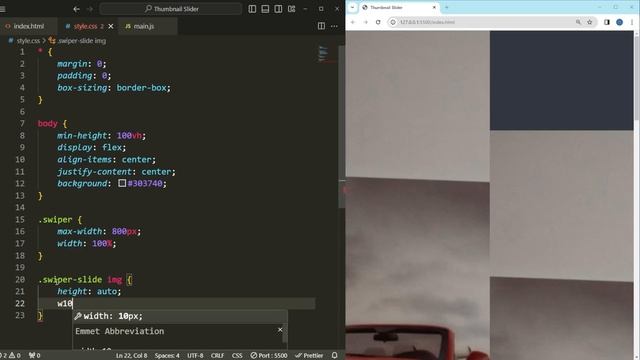Split the editor to the right
The image size is (640, 360).
click(321, 26)
